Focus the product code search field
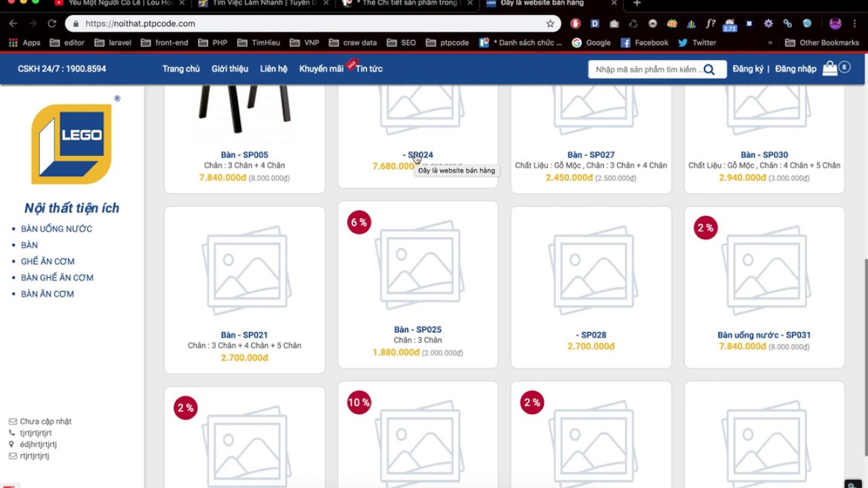The height and width of the screenshot is (488, 868). coord(646,69)
